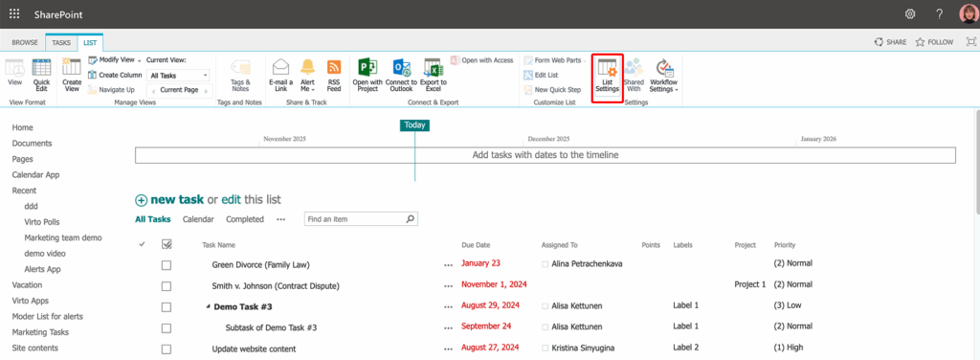Image resolution: width=980 pixels, height=360 pixels.
Task: Open the ellipsis menu for Green Divorce
Action: [x=448, y=265]
